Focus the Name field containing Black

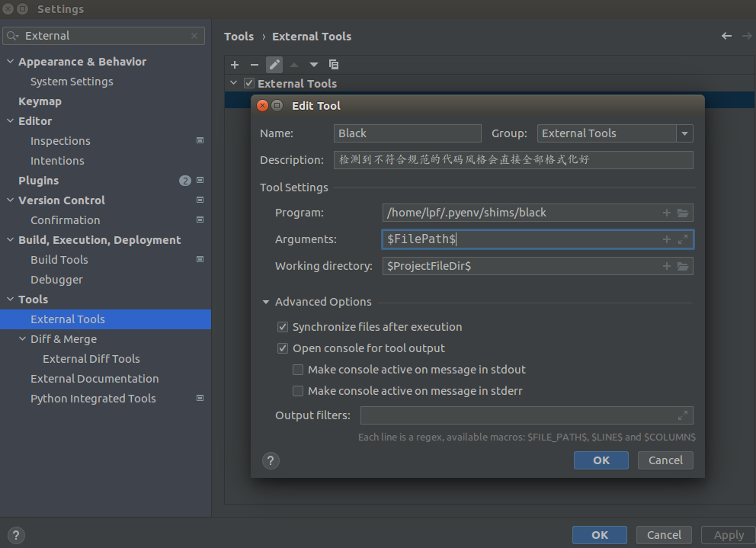tap(408, 133)
